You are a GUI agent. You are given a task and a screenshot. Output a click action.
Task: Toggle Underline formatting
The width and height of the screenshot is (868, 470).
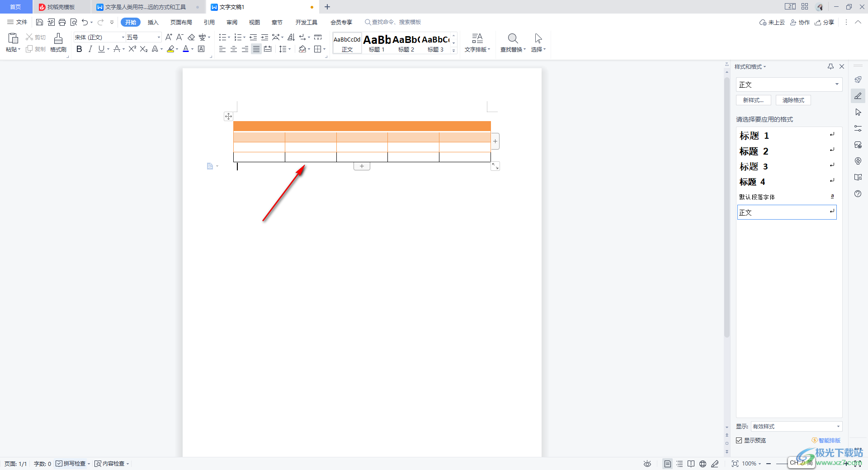pos(101,49)
